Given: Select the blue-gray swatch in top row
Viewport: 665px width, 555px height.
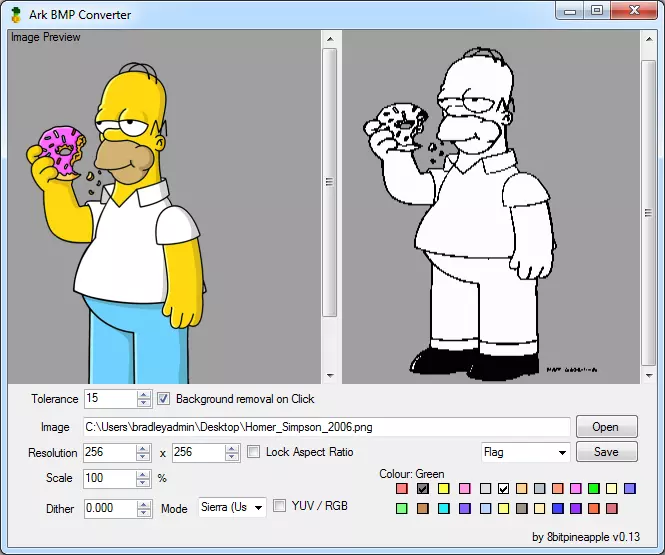Looking at the screenshot, I should point(539,488).
